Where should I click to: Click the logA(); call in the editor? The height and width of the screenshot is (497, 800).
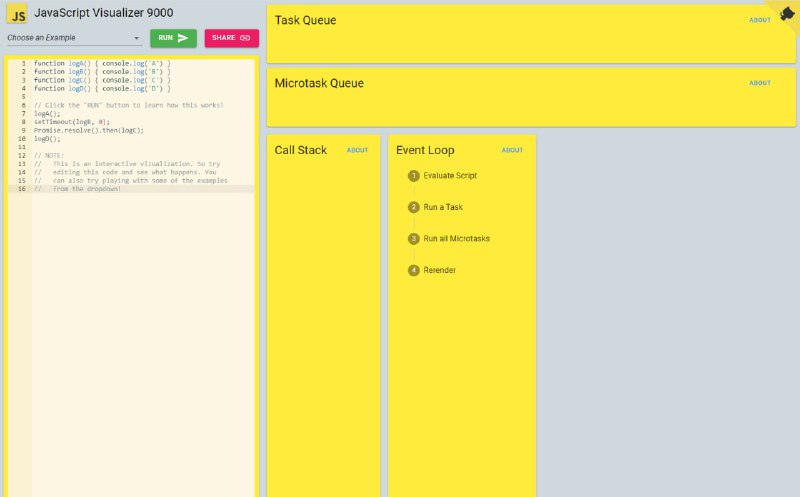pyautogui.click(x=47, y=114)
